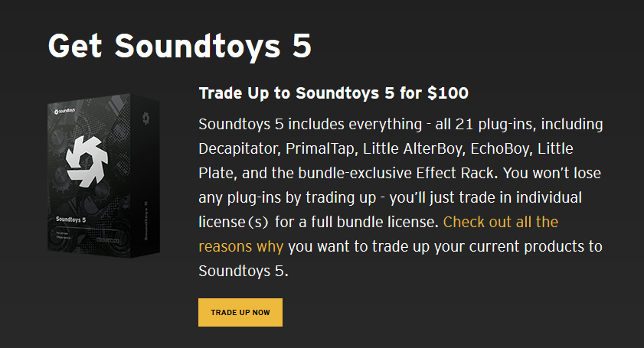The image size is (644, 348).
Task: Click "full bundle license" in the paragraph
Action: 373,222
